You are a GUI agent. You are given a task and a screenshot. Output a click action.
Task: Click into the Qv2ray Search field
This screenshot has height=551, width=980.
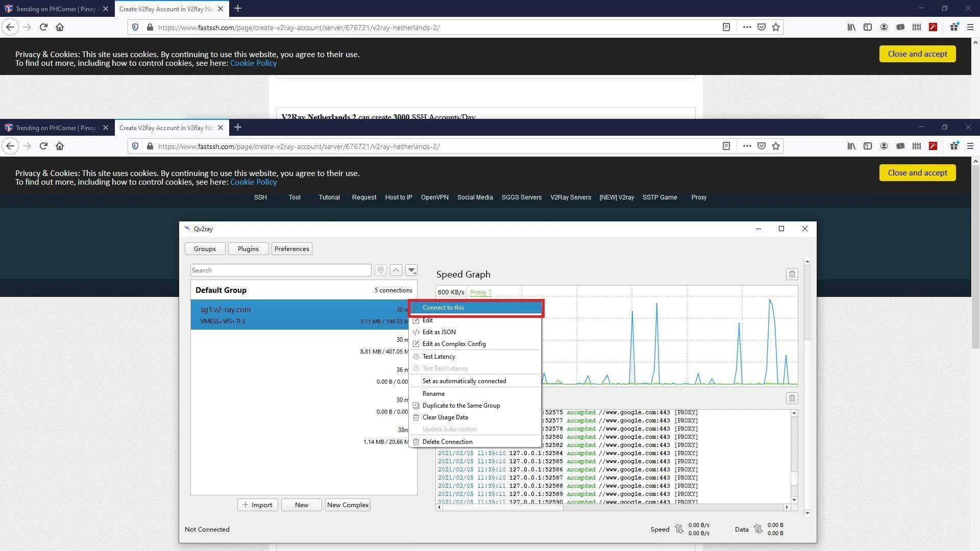(281, 270)
